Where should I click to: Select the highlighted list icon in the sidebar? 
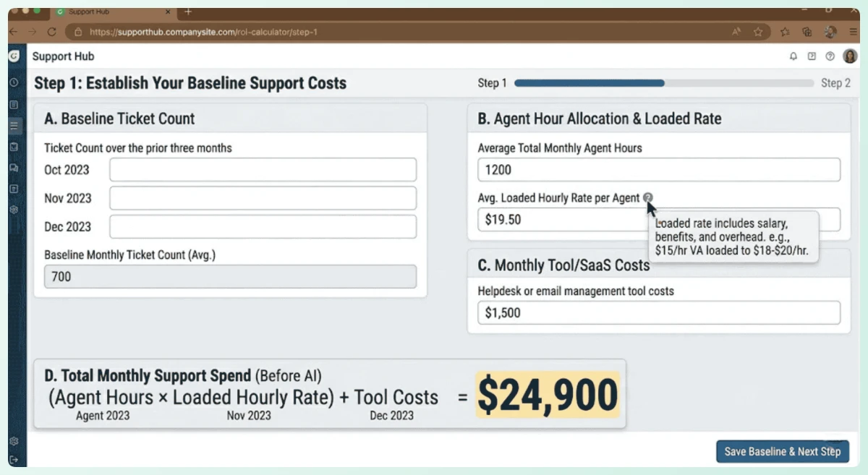pyautogui.click(x=14, y=126)
